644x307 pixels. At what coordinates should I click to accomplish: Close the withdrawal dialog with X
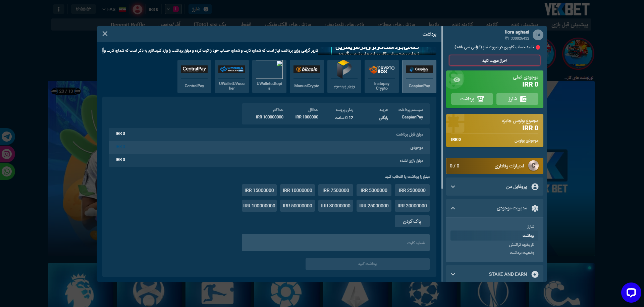pyautogui.click(x=105, y=34)
